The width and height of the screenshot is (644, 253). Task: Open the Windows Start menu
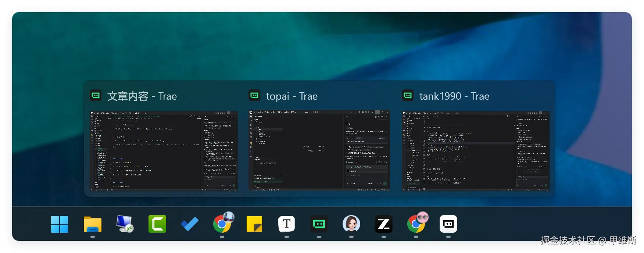60,224
